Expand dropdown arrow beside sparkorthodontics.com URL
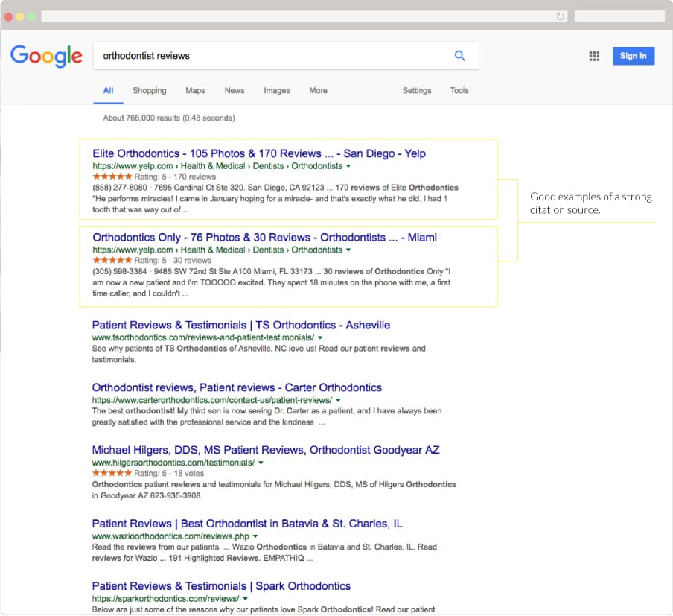Image resolution: width=673 pixels, height=616 pixels. [246, 599]
